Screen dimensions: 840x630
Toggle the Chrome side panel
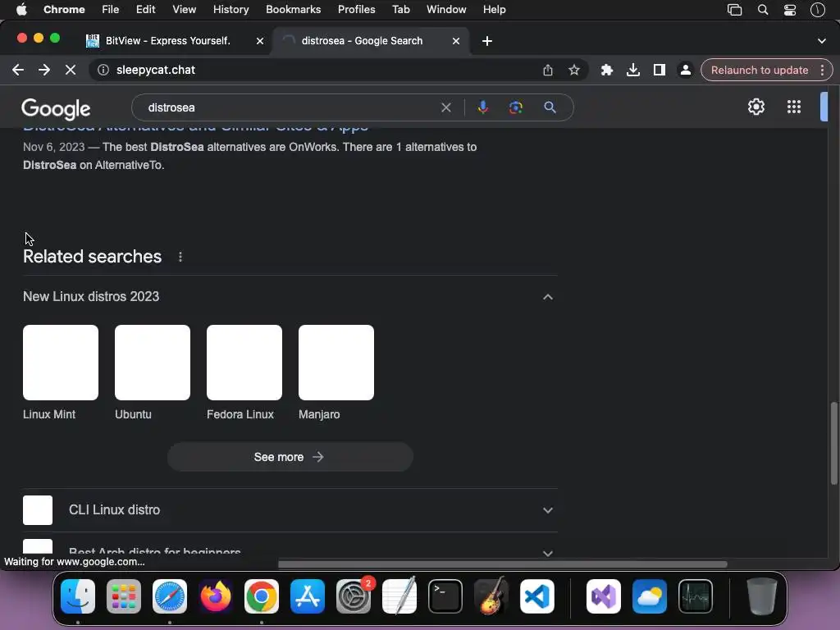pos(660,71)
